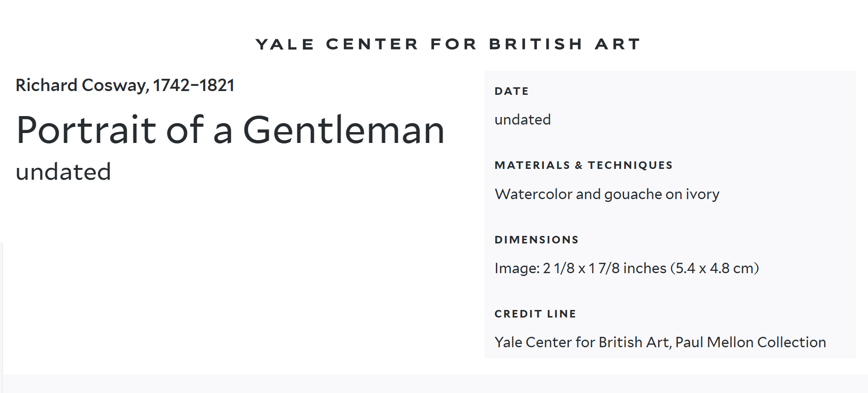Click the metric size "(5.4 x 4.8 cm)"
The height and width of the screenshot is (393, 868).
[x=717, y=268]
